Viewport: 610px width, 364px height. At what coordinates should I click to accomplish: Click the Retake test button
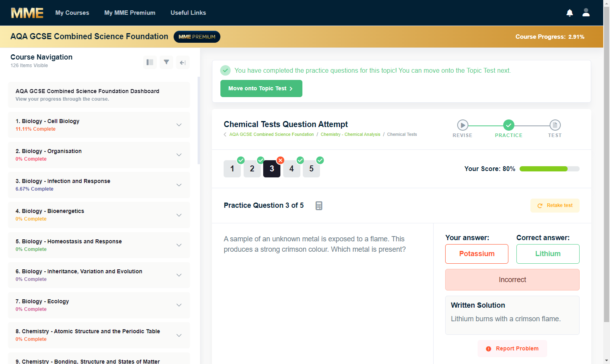(555, 205)
